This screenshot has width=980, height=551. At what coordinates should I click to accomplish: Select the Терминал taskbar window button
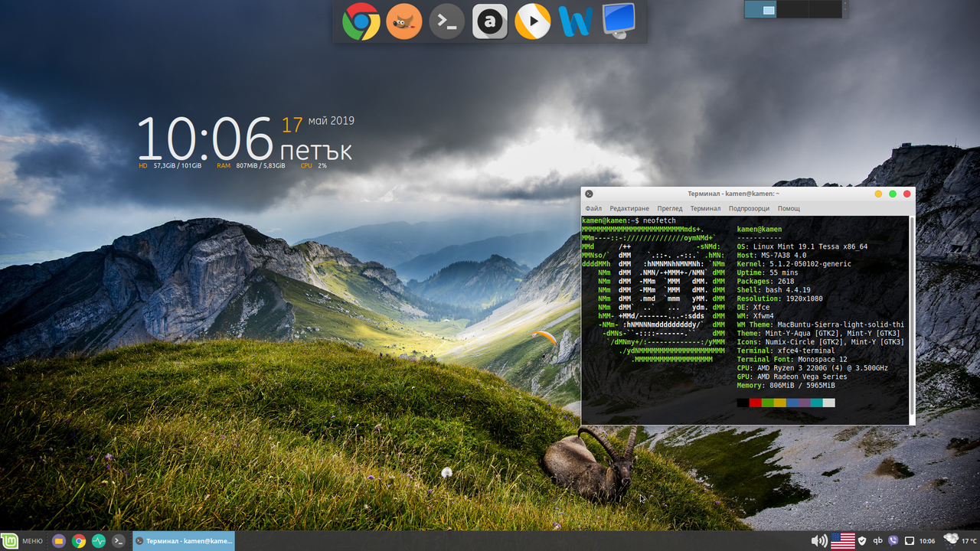click(x=184, y=541)
